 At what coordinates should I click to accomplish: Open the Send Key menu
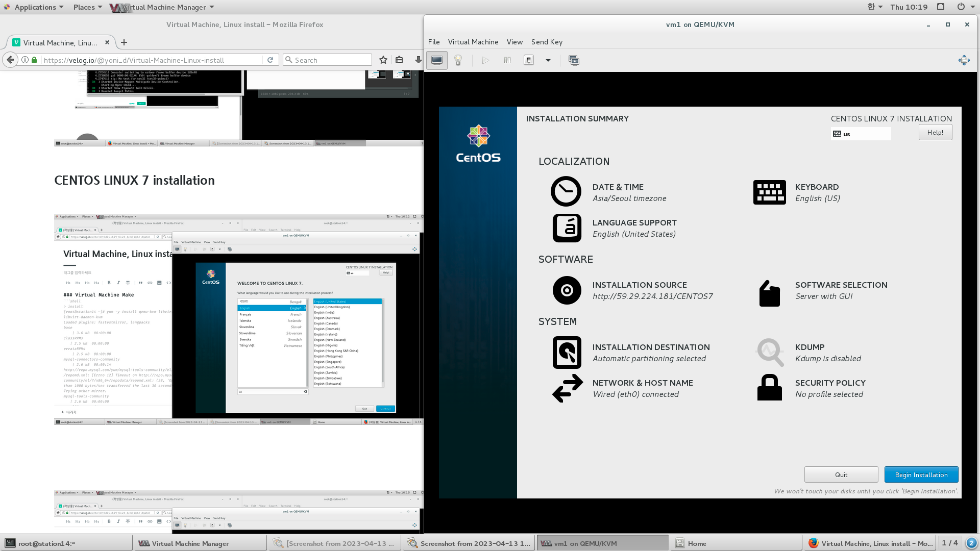pyautogui.click(x=546, y=42)
